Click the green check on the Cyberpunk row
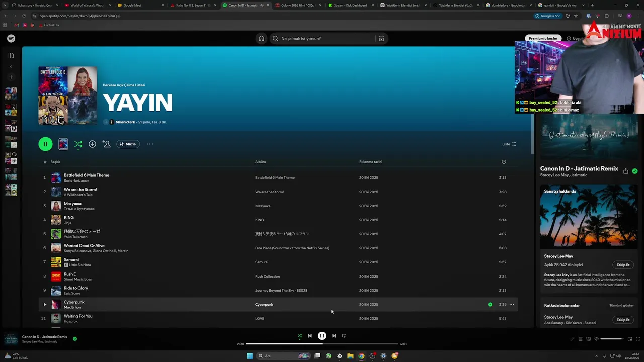644x362 pixels. [x=490, y=304]
